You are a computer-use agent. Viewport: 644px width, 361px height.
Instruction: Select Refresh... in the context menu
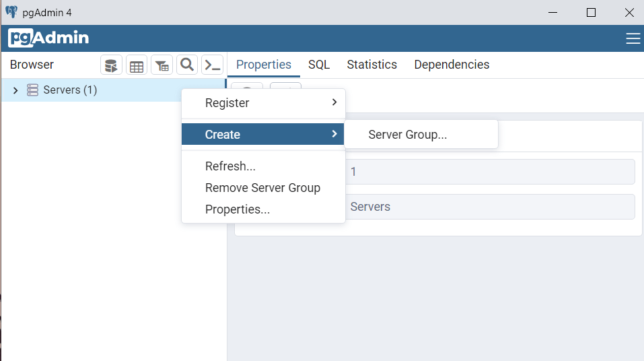click(x=230, y=166)
